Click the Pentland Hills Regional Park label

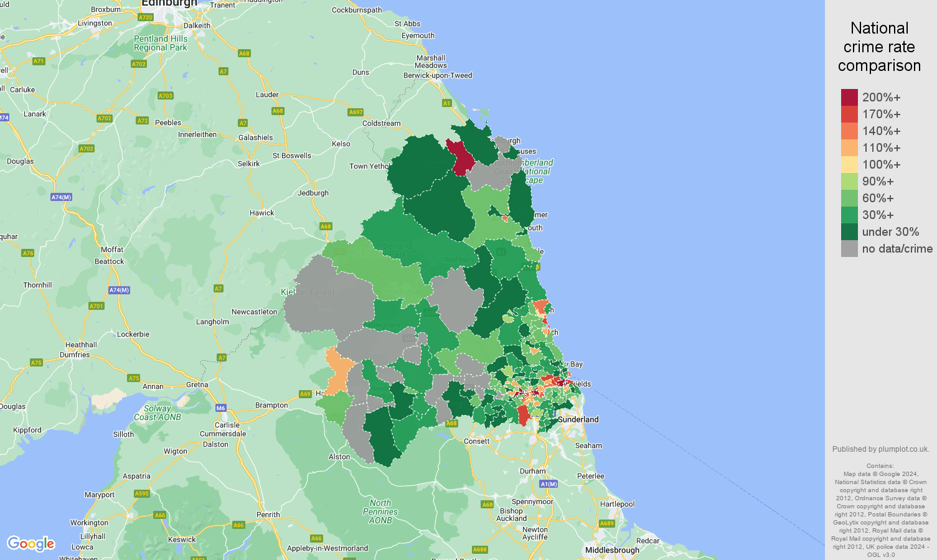(161, 43)
